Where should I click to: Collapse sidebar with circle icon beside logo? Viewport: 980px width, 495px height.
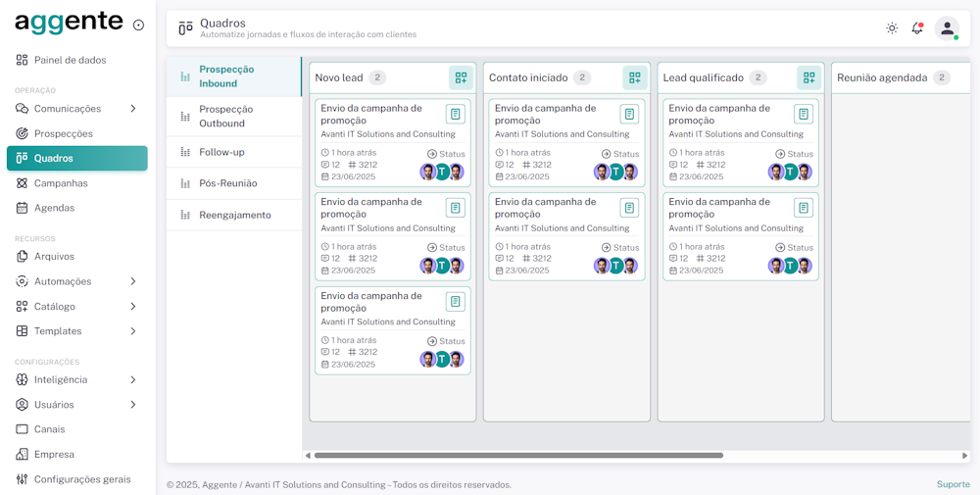139,25
